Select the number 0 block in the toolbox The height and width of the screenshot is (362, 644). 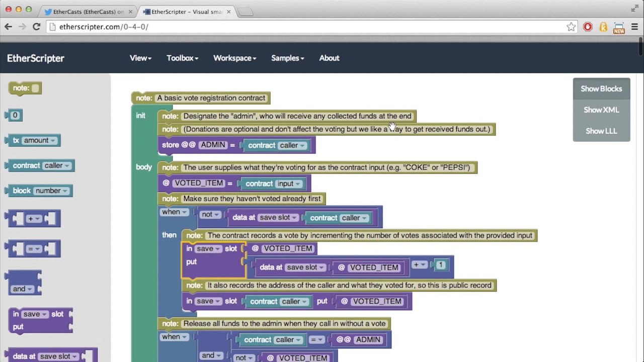[x=14, y=115]
